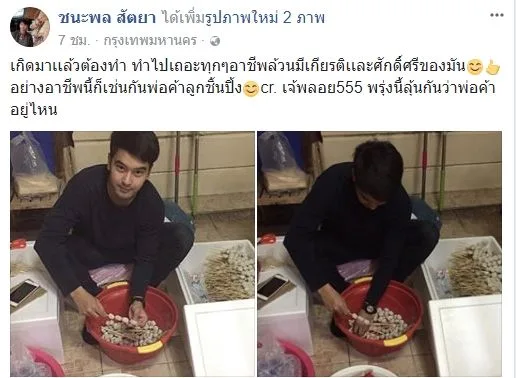Click the first line of post text
Screen dimensions: 516x378
[x=238, y=67]
